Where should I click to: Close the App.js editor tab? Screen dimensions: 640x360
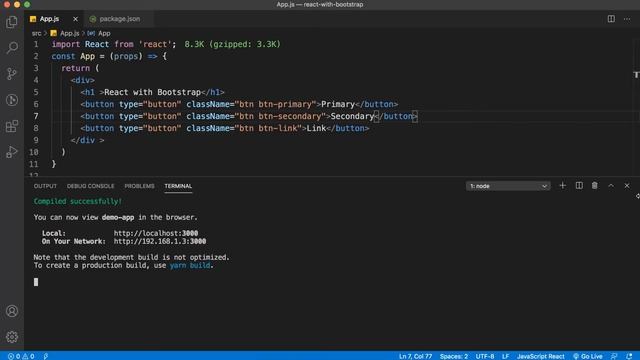(75, 19)
